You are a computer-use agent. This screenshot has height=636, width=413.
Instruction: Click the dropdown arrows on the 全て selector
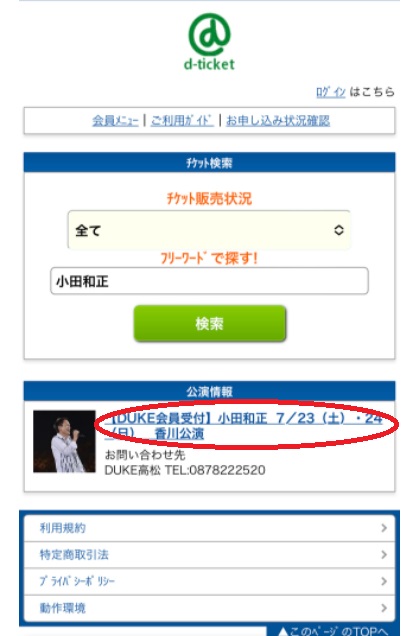click(x=339, y=230)
